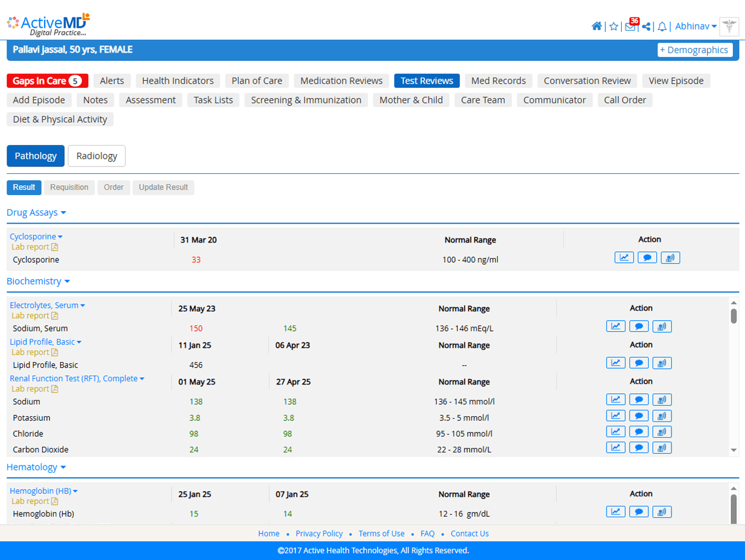This screenshot has height=560, width=745.
Task: Open the Plan of Care section
Action: pyautogui.click(x=257, y=81)
